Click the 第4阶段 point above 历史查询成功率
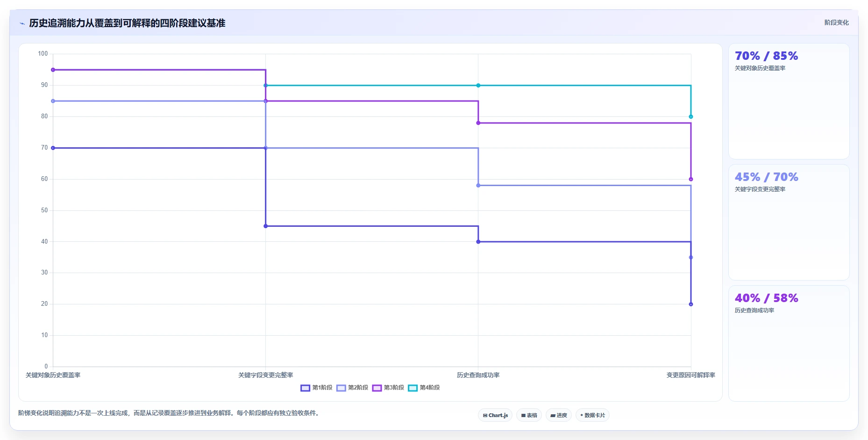 click(x=478, y=86)
